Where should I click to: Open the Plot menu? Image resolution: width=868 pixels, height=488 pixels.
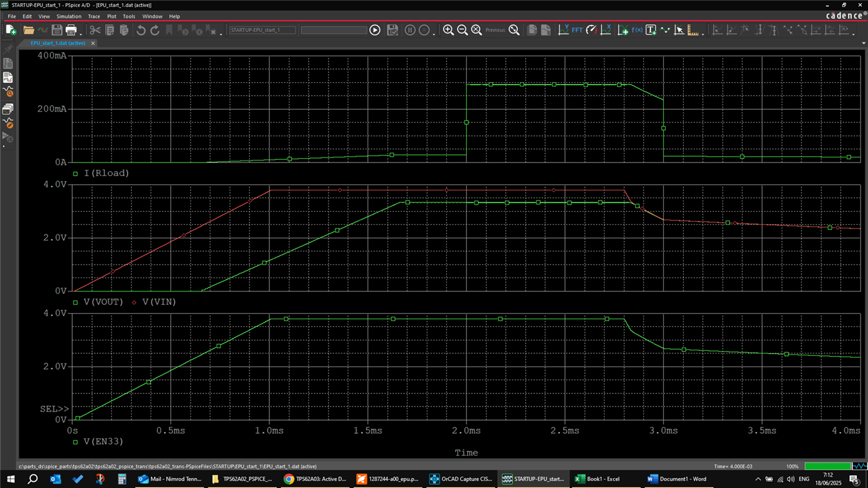tap(111, 16)
